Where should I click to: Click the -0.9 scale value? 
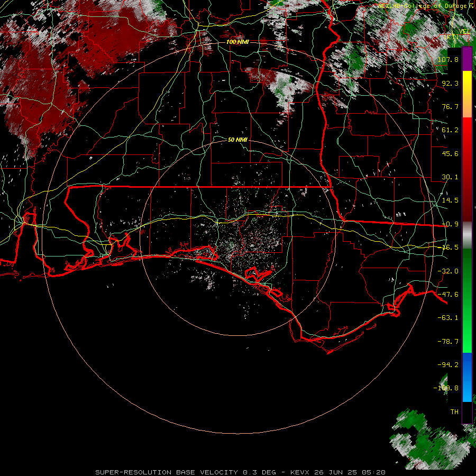point(450,224)
